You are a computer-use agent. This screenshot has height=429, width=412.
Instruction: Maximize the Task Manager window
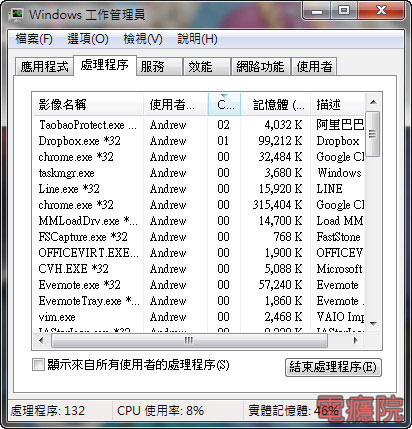coord(344,11)
